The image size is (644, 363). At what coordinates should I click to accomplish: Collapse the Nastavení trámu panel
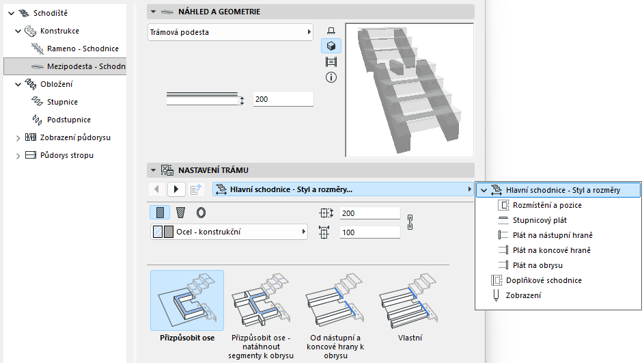153,170
